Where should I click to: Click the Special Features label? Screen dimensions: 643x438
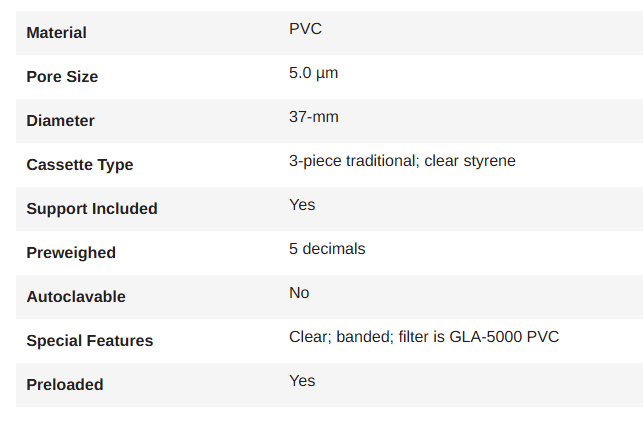coord(89,341)
